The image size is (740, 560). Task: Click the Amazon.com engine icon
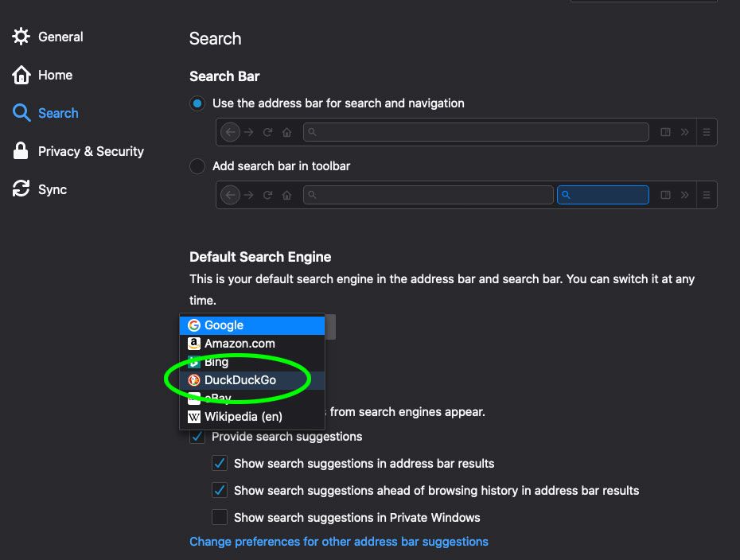point(193,344)
